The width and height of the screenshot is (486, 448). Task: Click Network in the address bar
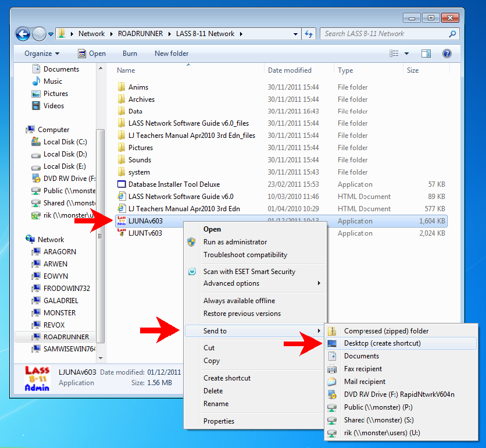pyautogui.click(x=91, y=34)
